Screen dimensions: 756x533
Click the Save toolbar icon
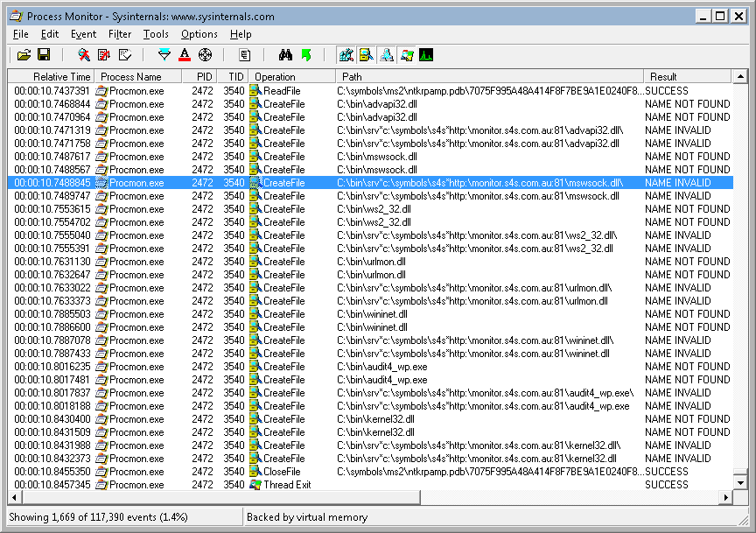pyautogui.click(x=44, y=55)
